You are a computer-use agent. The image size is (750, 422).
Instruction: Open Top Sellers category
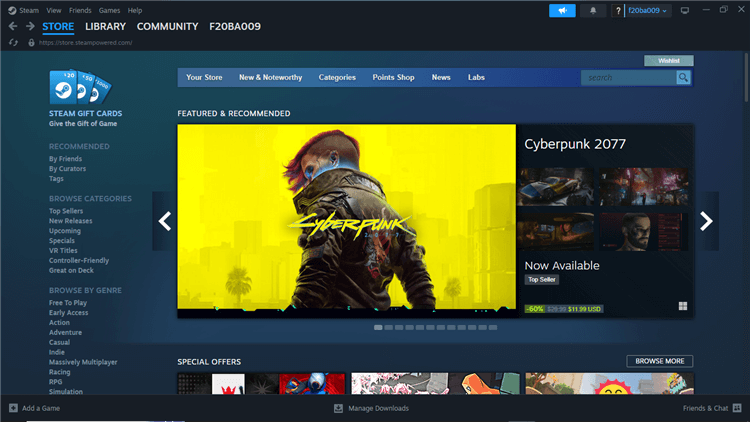[66, 211]
